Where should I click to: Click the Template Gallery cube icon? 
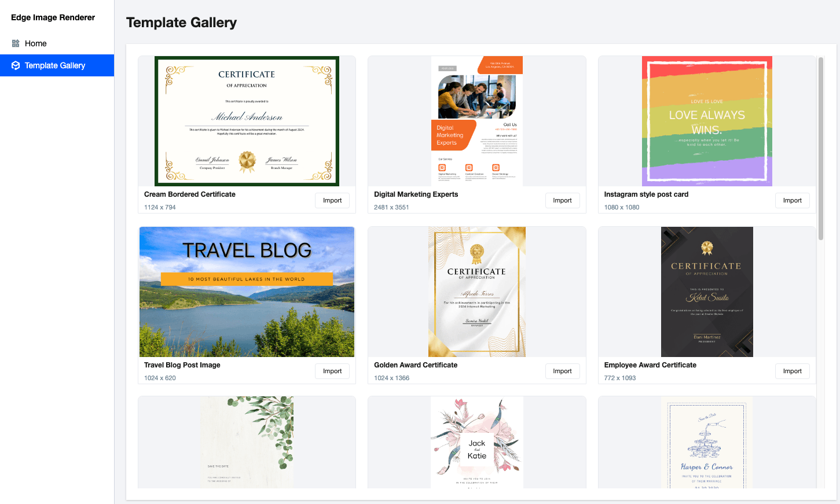tap(16, 65)
